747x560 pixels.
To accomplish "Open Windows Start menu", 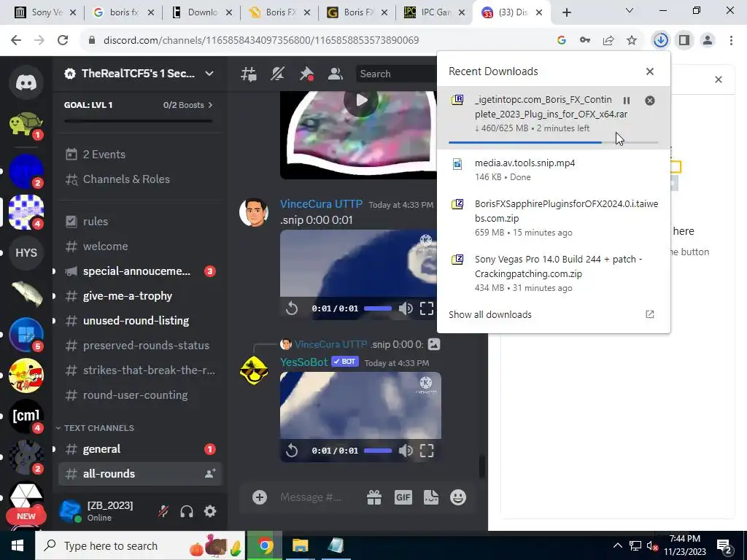I will [x=18, y=545].
